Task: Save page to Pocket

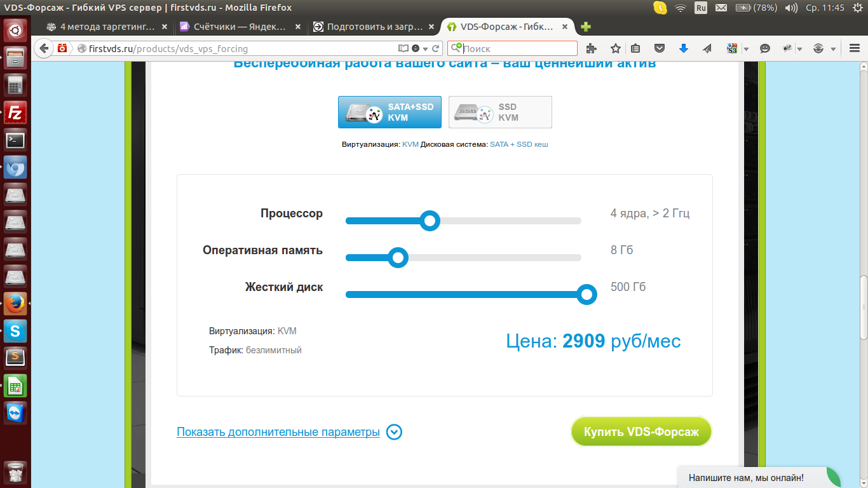Action: click(x=660, y=48)
